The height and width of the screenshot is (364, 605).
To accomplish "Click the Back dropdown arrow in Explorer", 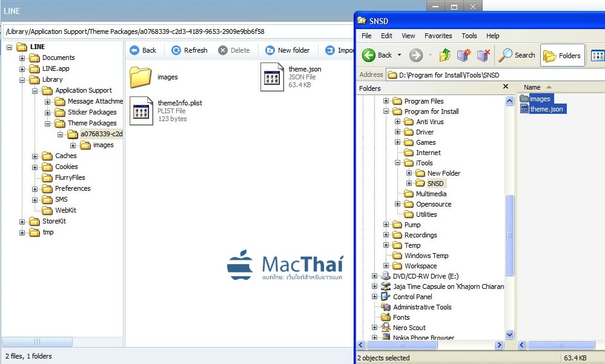I will [x=399, y=55].
